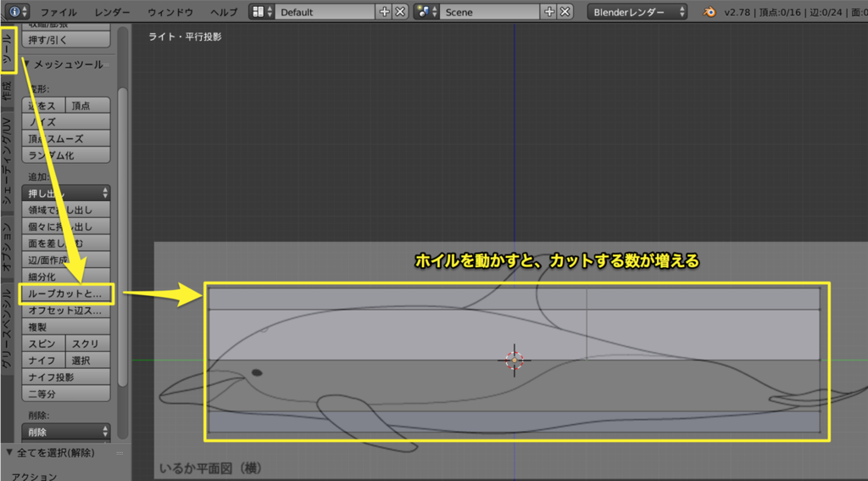Click the スピン button
The width and height of the screenshot is (868, 481).
coord(44,344)
